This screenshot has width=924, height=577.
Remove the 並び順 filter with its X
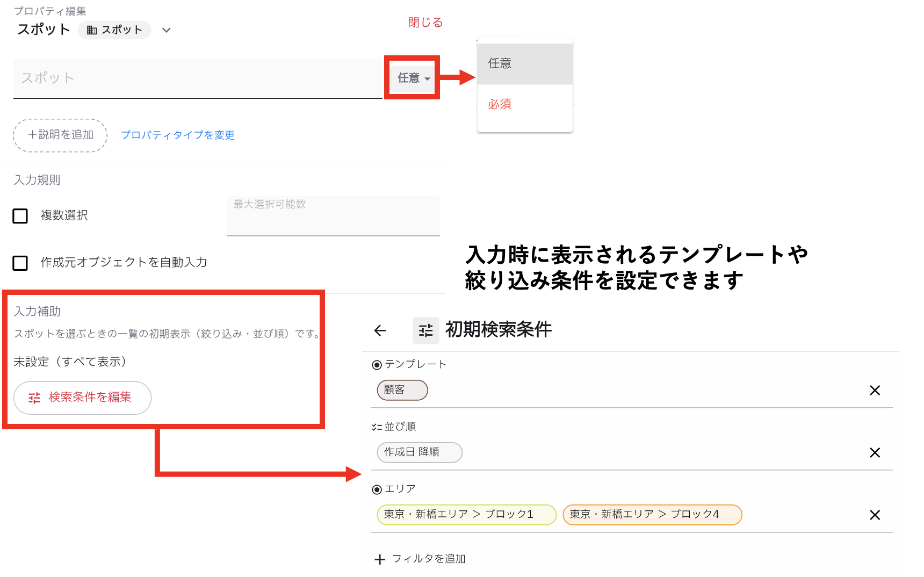pos(875,453)
